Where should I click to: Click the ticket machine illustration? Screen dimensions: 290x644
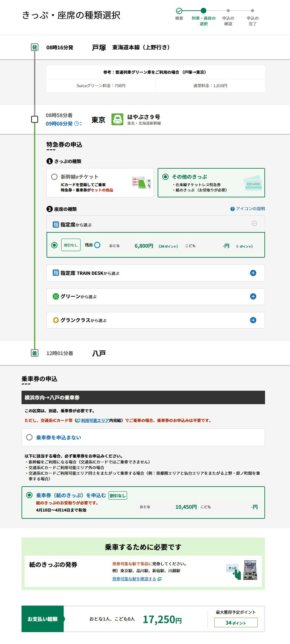point(250,570)
